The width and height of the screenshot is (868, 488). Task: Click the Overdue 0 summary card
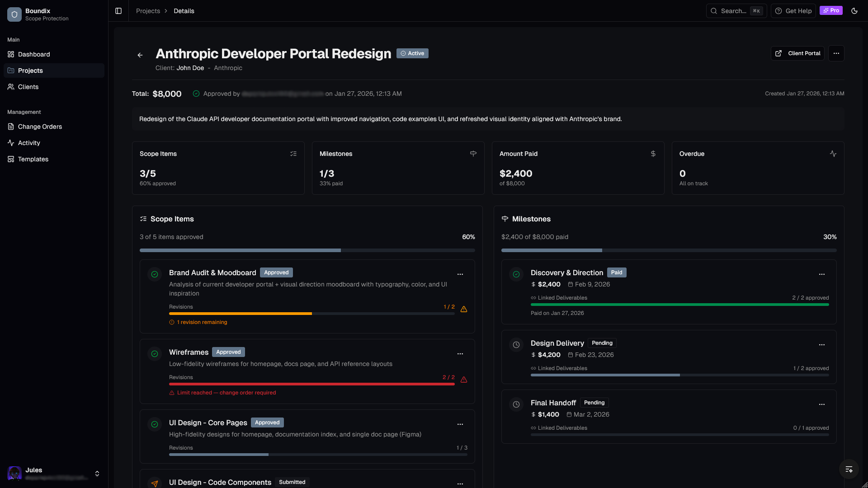pos(758,168)
